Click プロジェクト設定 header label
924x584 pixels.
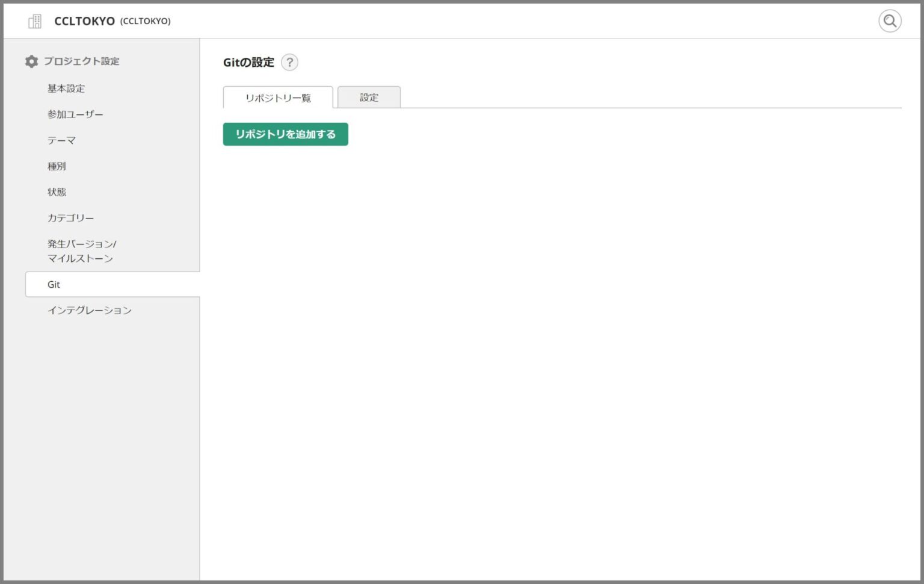tap(81, 61)
